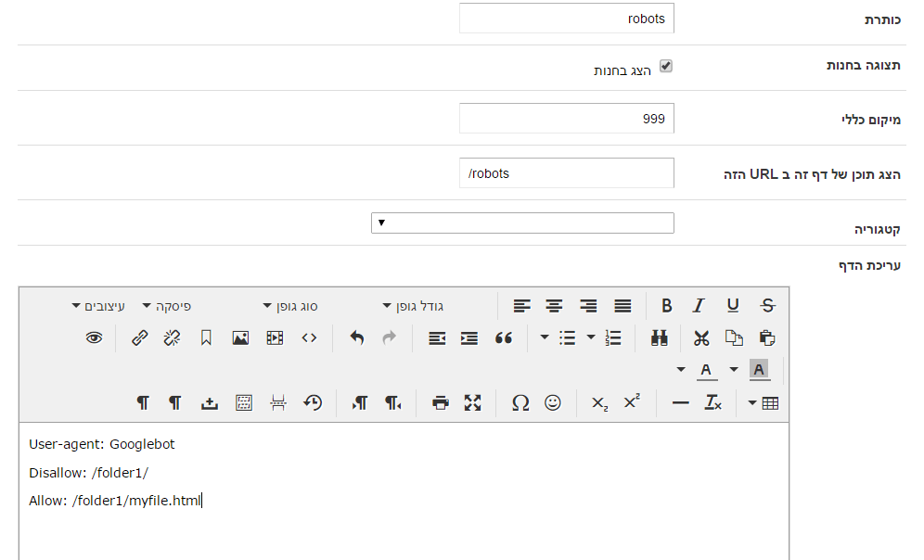The height and width of the screenshot is (560, 924).
Task: Open the פיסקה paragraph format menu
Action: tap(167, 306)
